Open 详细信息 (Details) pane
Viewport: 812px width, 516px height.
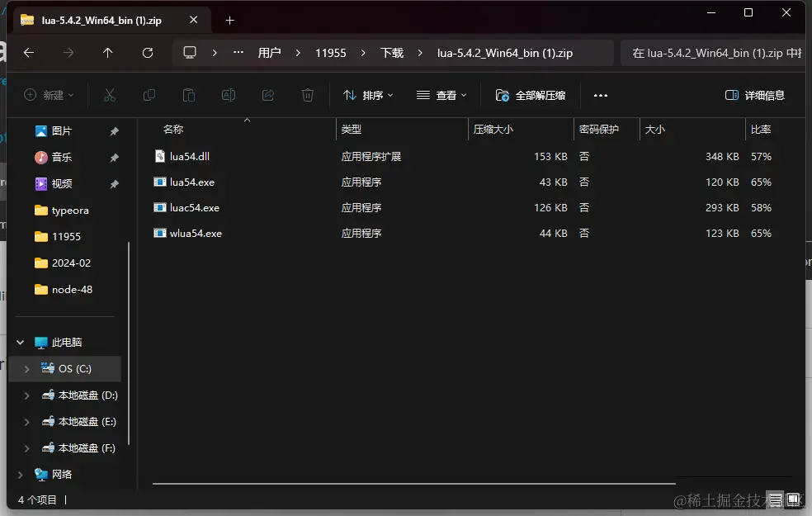(755, 95)
